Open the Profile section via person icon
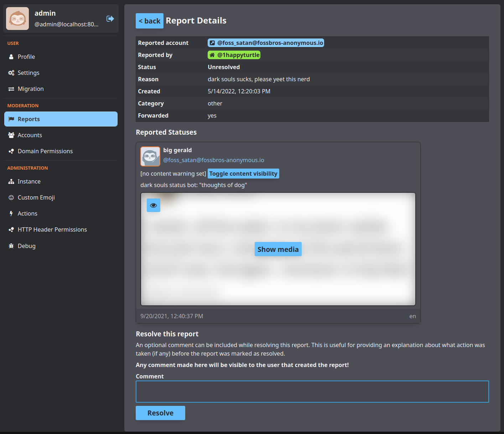Image resolution: width=504 pixels, height=434 pixels. (11, 56)
